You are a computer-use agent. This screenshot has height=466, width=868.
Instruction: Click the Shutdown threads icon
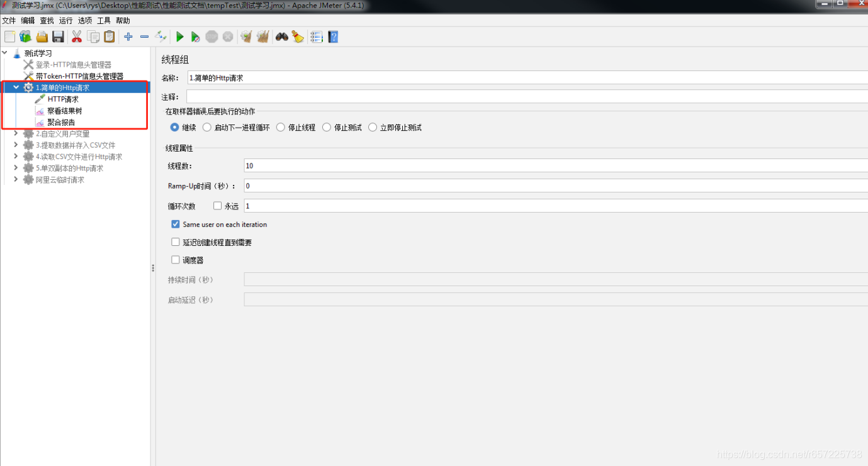tap(228, 37)
